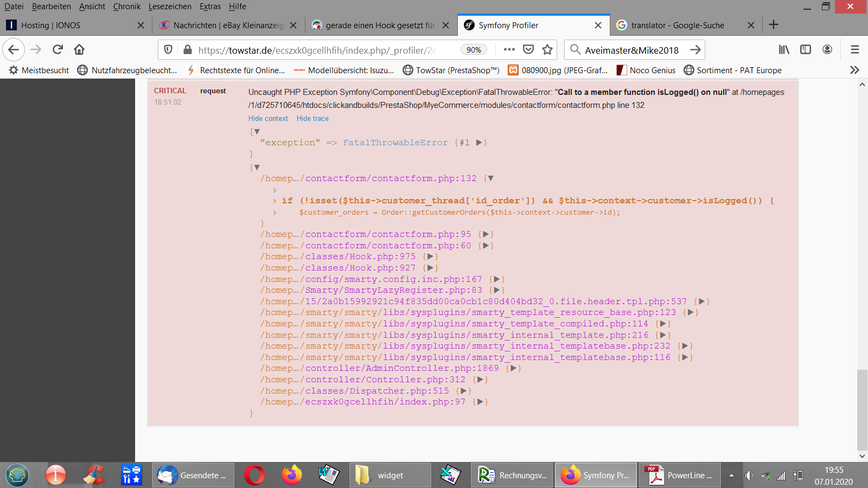
Task: Open the Chronik menu
Action: [127, 7]
